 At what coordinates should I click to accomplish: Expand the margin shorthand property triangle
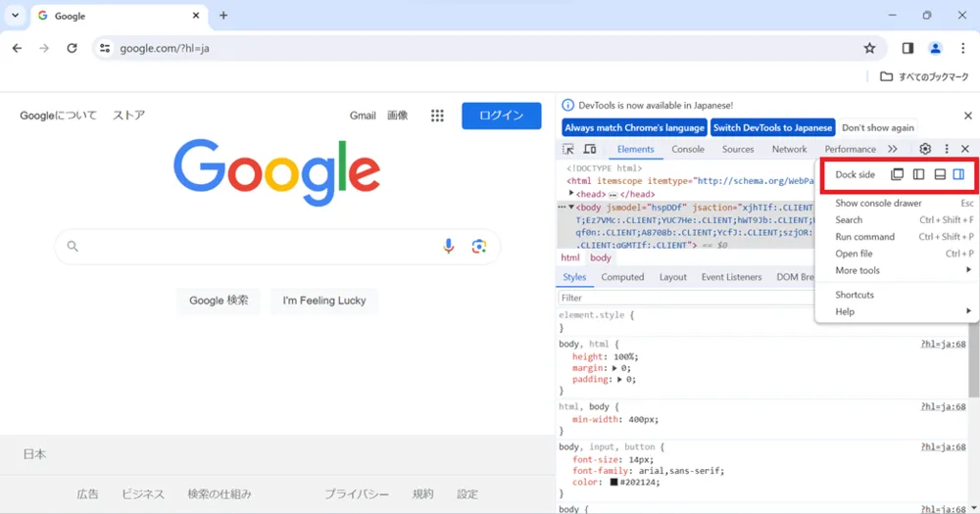tap(614, 368)
